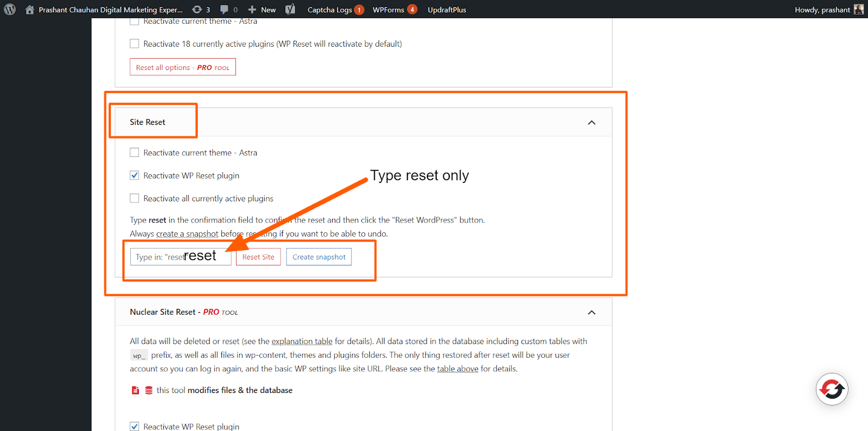Click the Create snapshot button
868x431 pixels.
(319, 257)
